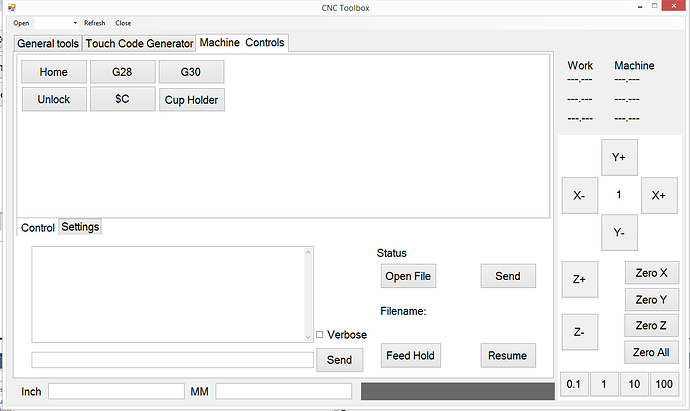The width and height of the screenshot is (690, 411).
Task: Enable the Verbose checkbox
Action: (320, 335)
